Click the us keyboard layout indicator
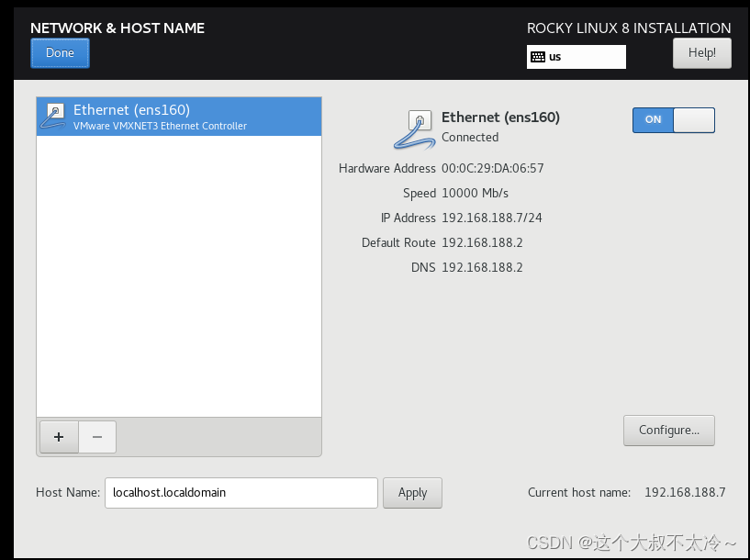The width and height of the screenshot is (750, 560). point(576,57)
